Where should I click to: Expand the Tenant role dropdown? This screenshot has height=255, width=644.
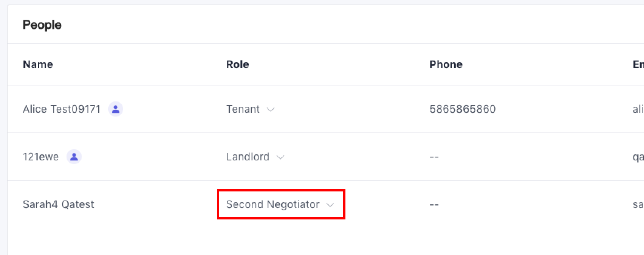(x=250, y=109)
